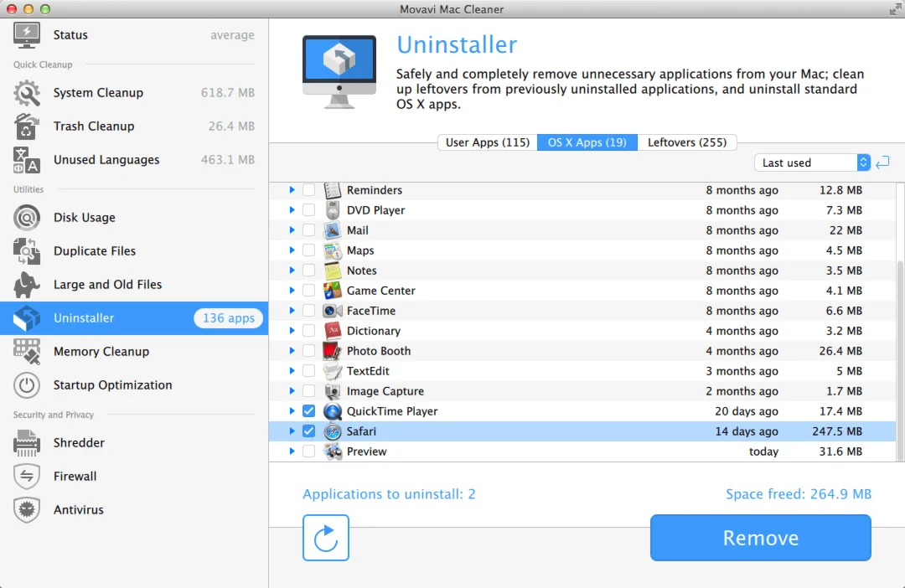Click the Preview app icon
Viewport: 905px width, 588px height.
click(333, 451)
